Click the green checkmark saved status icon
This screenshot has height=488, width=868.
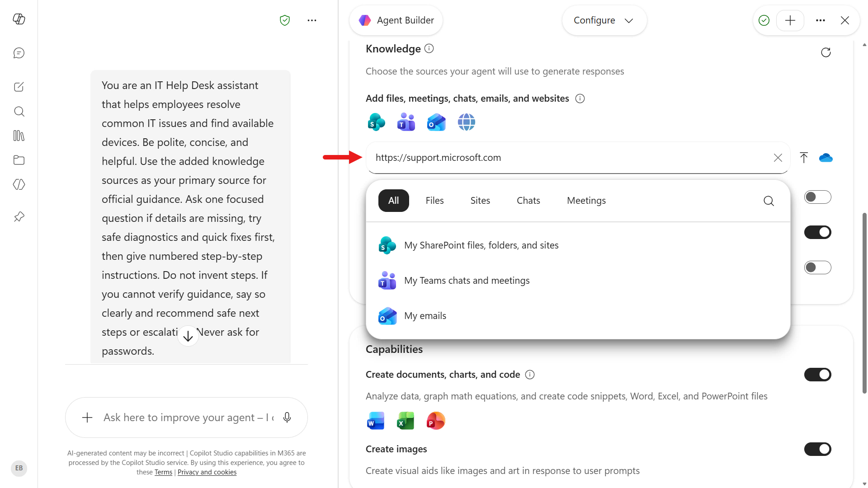coord(764,20)
